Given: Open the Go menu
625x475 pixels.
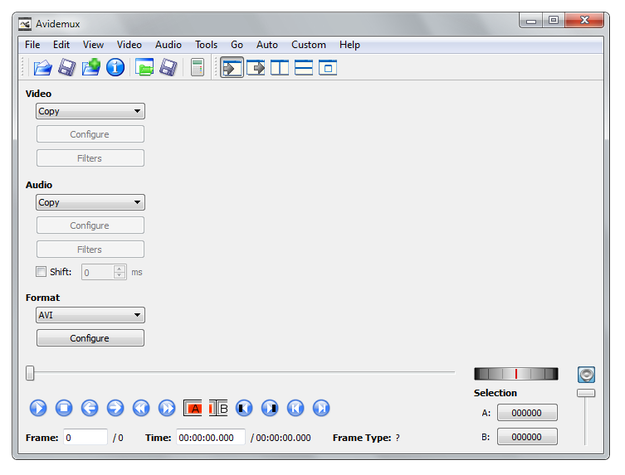Looking at the screenshot, I should pos(237,45).
